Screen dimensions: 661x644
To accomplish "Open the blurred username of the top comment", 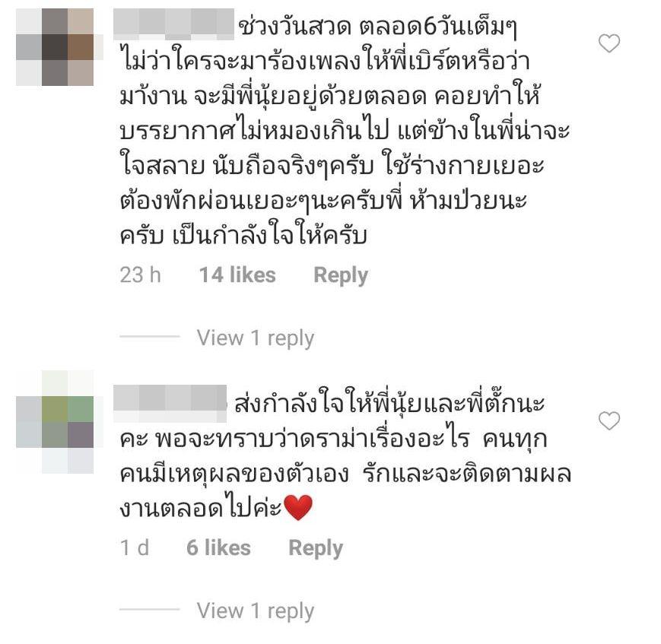I will tap(173, 24).
